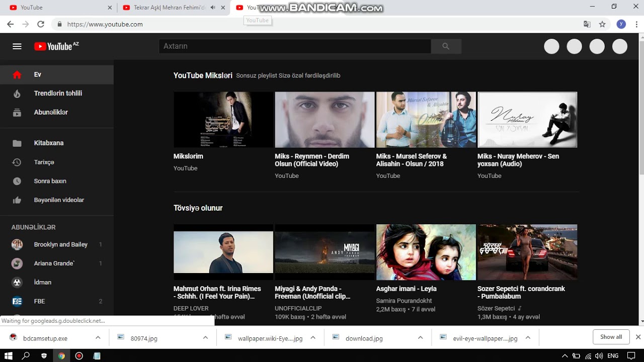Click the Trendlərin təhlili flame icon
644x362 pixels.
(17, 94)
